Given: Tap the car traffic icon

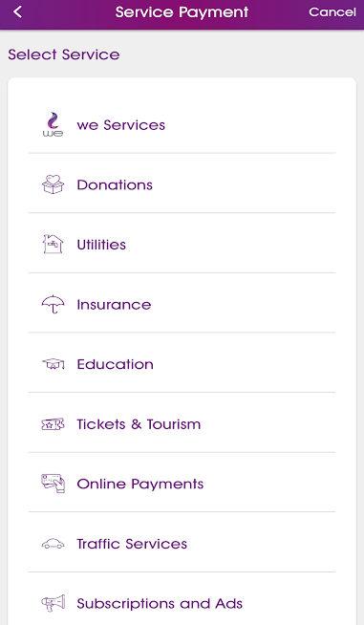Looking at the screenshot, I should [x=54, y=544].
